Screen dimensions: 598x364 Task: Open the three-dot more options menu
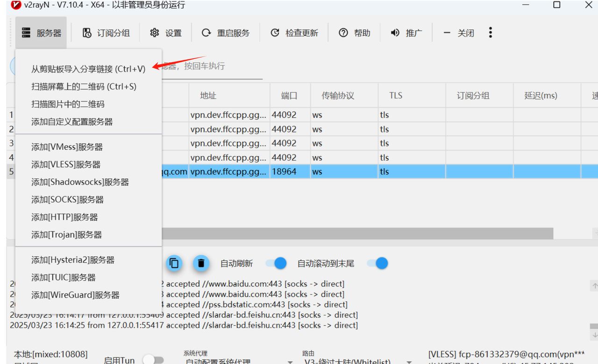490,33
